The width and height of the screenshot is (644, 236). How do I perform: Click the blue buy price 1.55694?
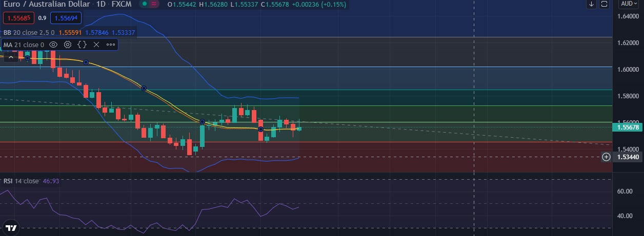(x=66, y=18)
